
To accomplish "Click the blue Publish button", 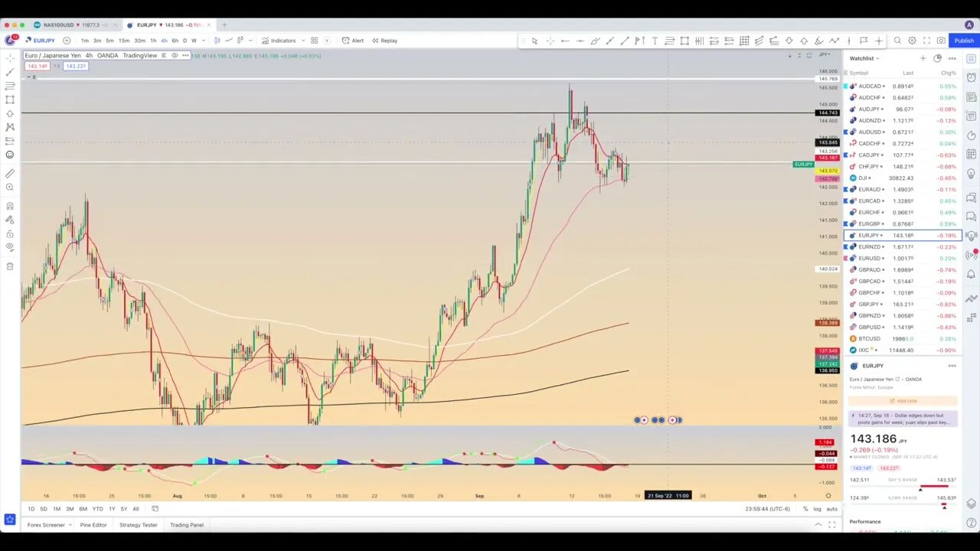I will (964, 41).
